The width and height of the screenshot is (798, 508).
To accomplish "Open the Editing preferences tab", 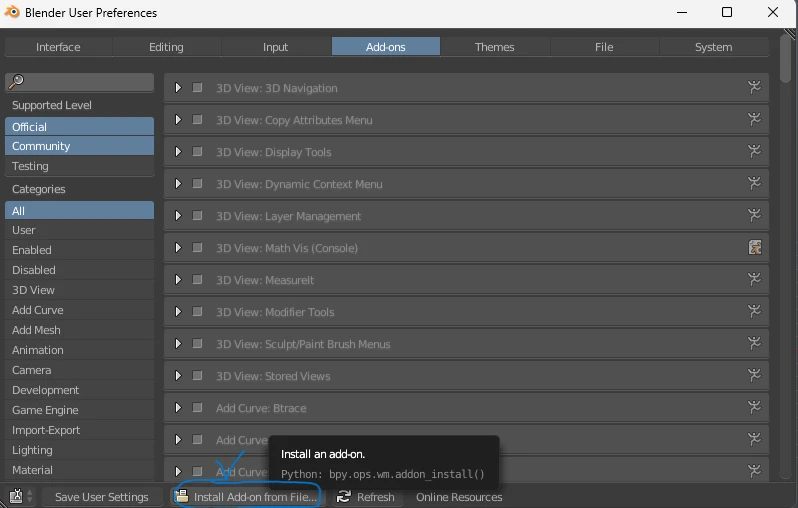I will [166, 47].
